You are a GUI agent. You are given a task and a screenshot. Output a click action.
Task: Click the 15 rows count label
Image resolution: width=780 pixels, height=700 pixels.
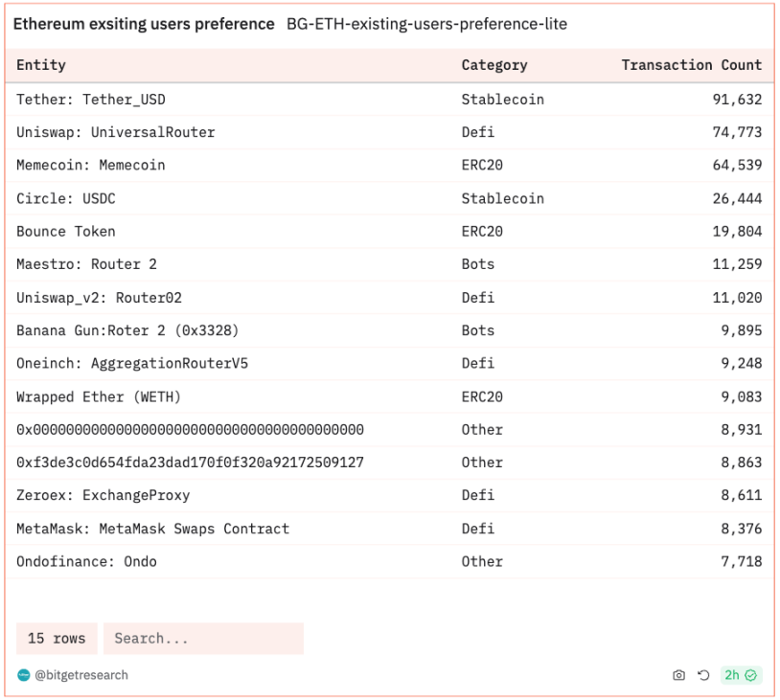click(x=57, y=639)
